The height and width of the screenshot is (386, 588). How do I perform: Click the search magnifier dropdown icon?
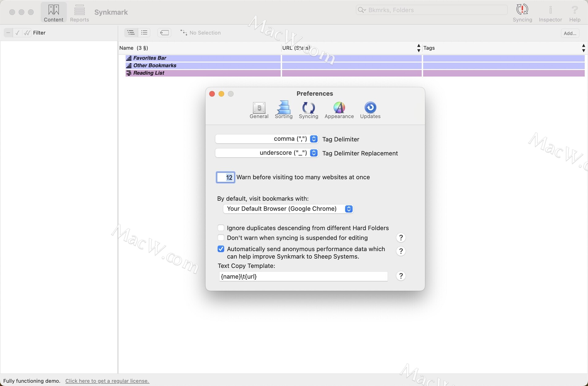point(362,10)
